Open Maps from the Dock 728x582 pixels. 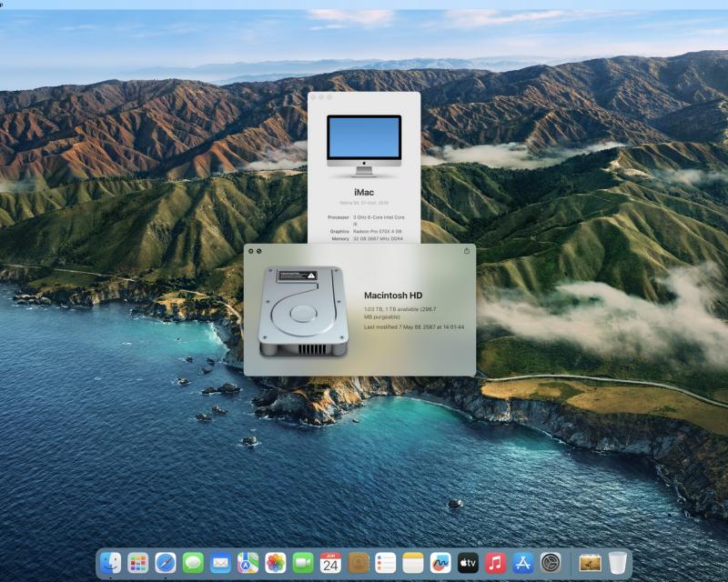click(x=248, y=563)
